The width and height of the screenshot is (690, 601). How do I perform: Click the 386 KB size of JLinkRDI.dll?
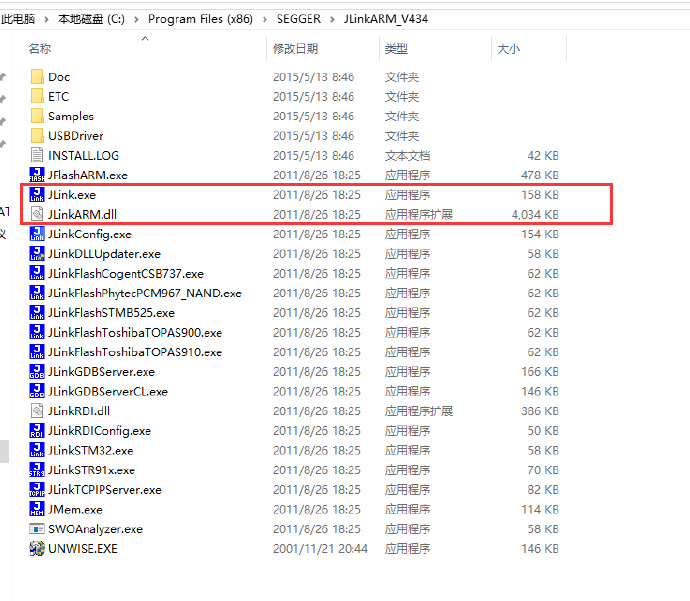click(540, 411)
